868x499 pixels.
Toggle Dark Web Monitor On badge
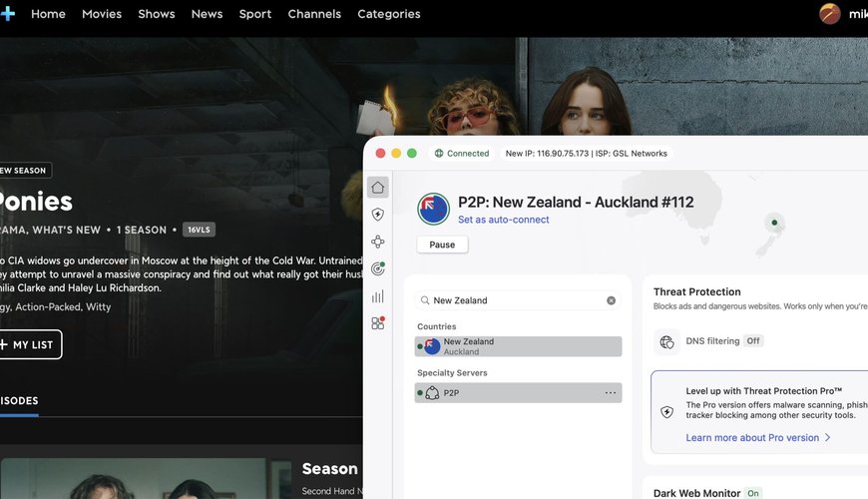pyautogui.click(x=753, y=493)
